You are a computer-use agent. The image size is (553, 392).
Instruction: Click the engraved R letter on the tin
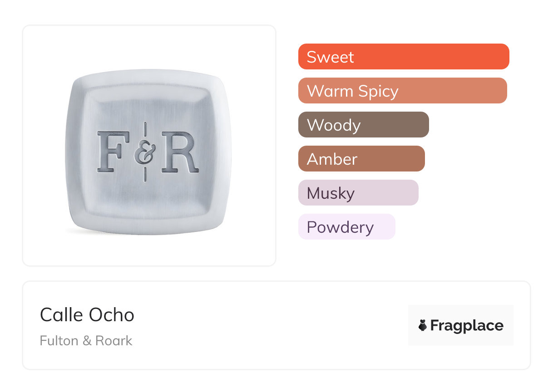[179, 152]
